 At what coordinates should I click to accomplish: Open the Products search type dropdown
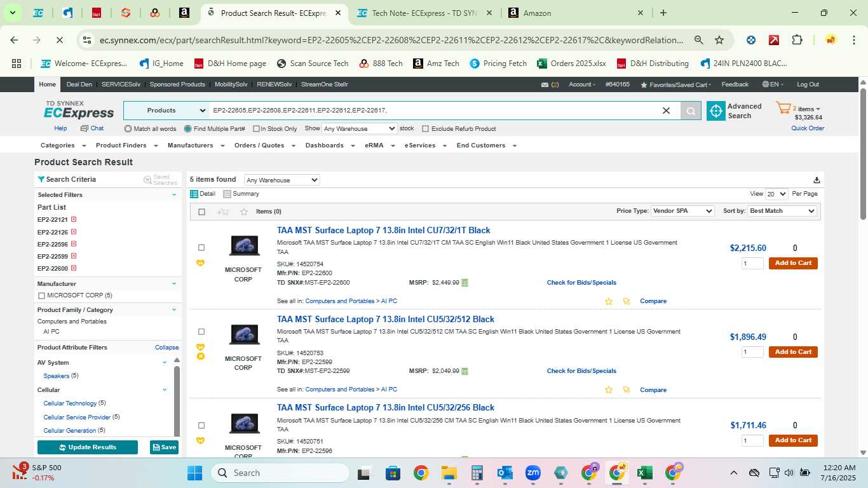pos(167,111)
